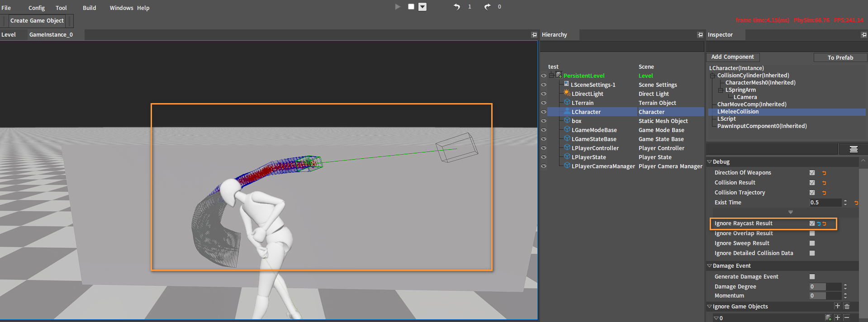Reset Collision Trajectory to default

click(x=824, y=193)
